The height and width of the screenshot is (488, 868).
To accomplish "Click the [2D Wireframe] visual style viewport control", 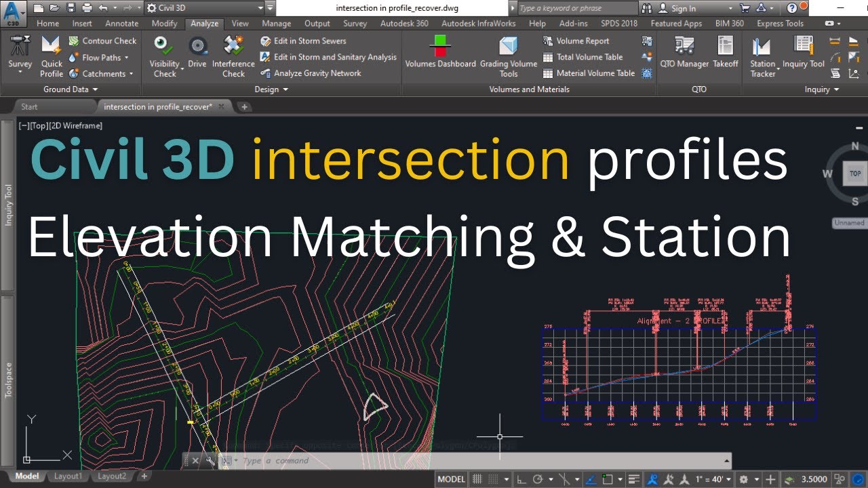I will pos(76,125).
